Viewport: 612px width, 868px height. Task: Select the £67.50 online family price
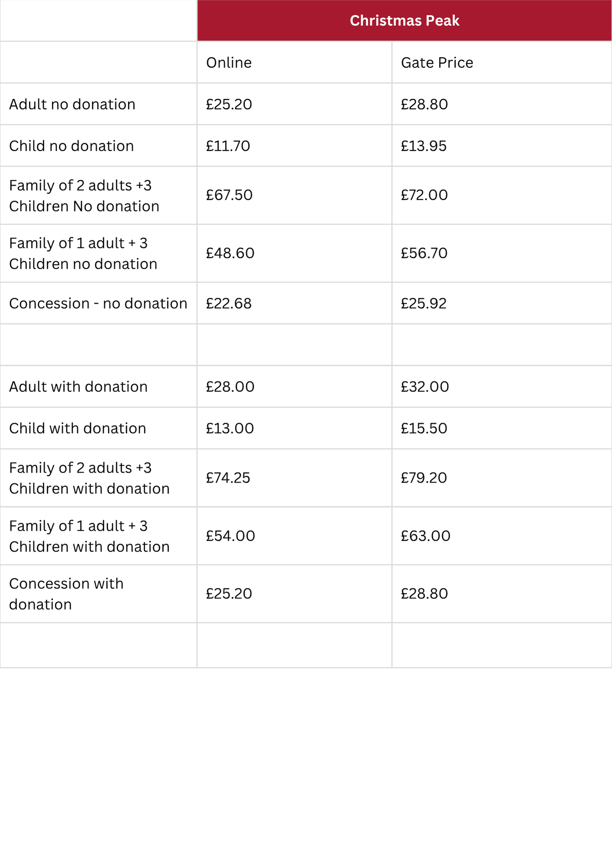click(229, 195)
